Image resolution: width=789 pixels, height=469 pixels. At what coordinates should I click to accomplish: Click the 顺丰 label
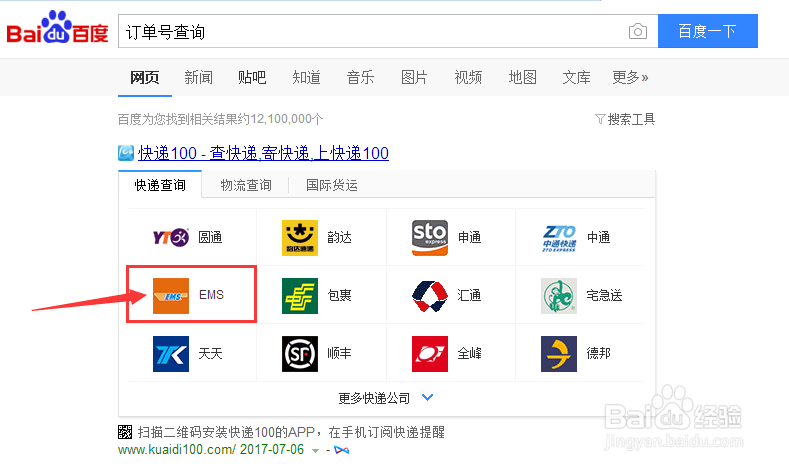point(340,353)
